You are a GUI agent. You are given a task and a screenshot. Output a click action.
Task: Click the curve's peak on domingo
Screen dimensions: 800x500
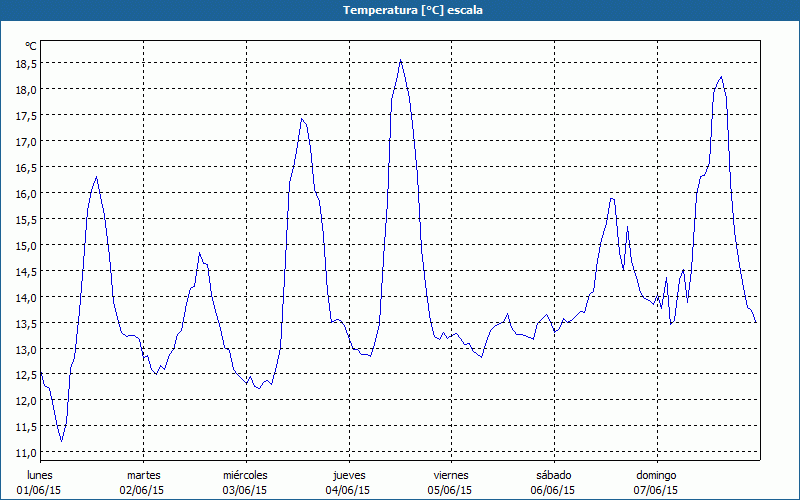[x=720, y=77]
